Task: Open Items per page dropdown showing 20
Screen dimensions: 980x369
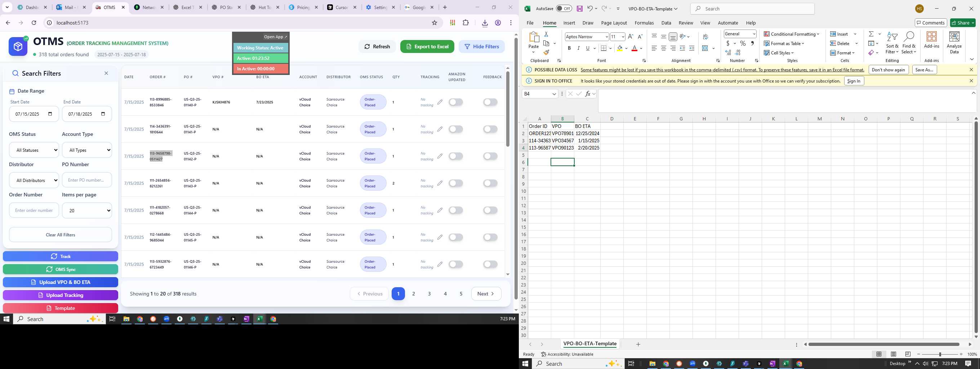Action: click(x=87, y=210)
